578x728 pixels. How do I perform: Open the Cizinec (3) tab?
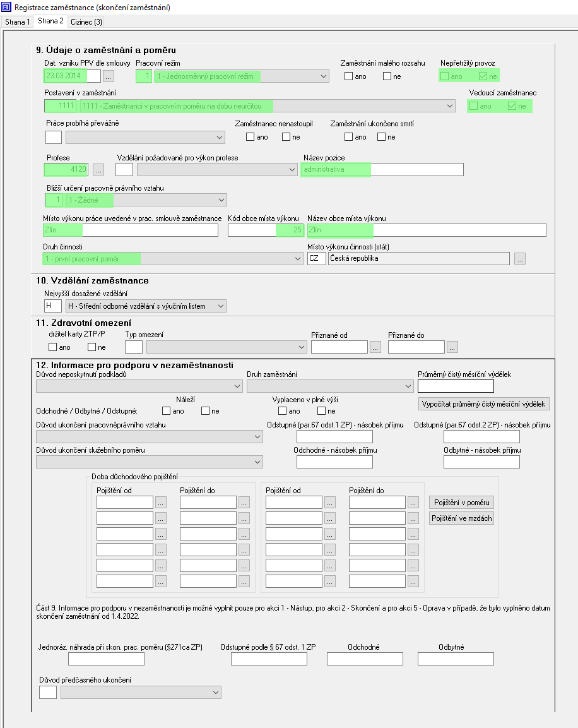tap(87, 21)
